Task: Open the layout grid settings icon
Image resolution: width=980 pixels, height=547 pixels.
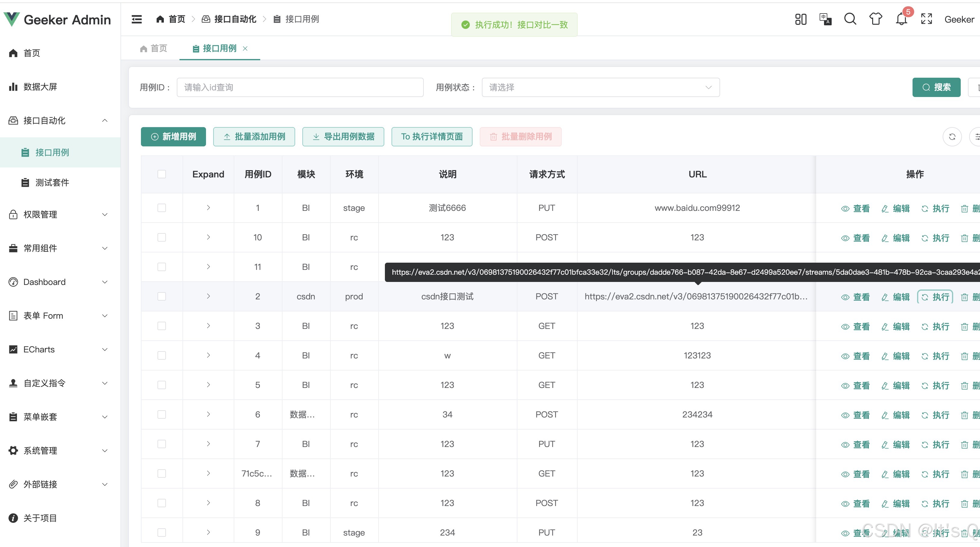Action: [x=801, y=19]
